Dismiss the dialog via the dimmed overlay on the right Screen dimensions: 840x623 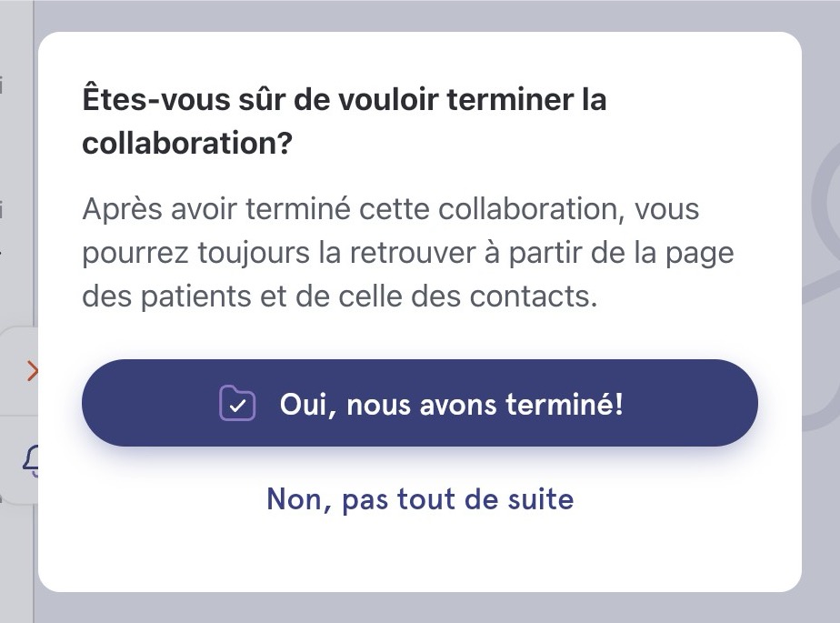[821, 509]
